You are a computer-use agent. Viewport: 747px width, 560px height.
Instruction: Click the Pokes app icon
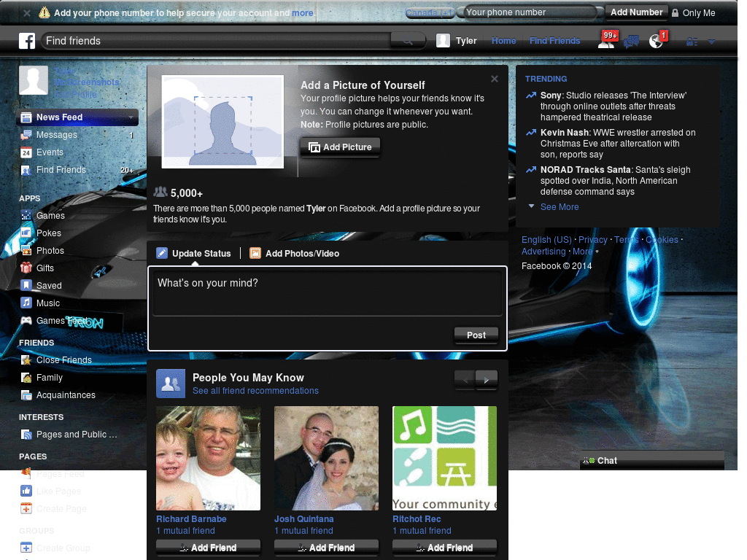[x=26, y=233]
